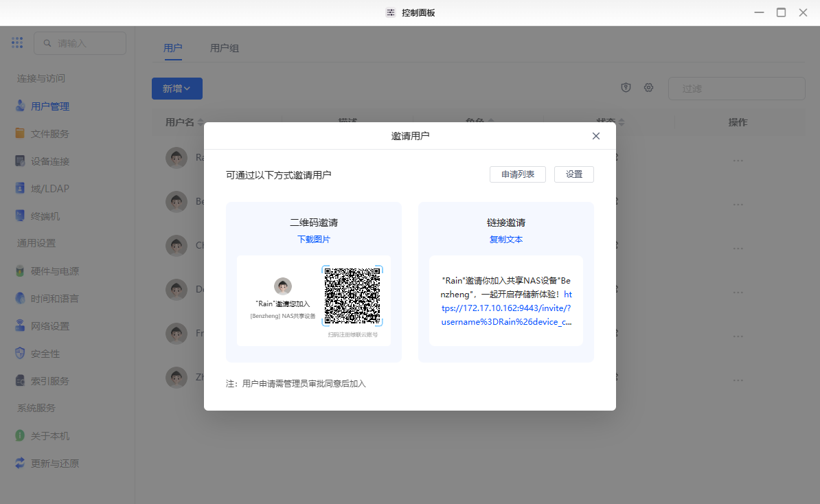Open 硬件与电源 in sidebar
This screenshot has height=504, width=820.
47,271
